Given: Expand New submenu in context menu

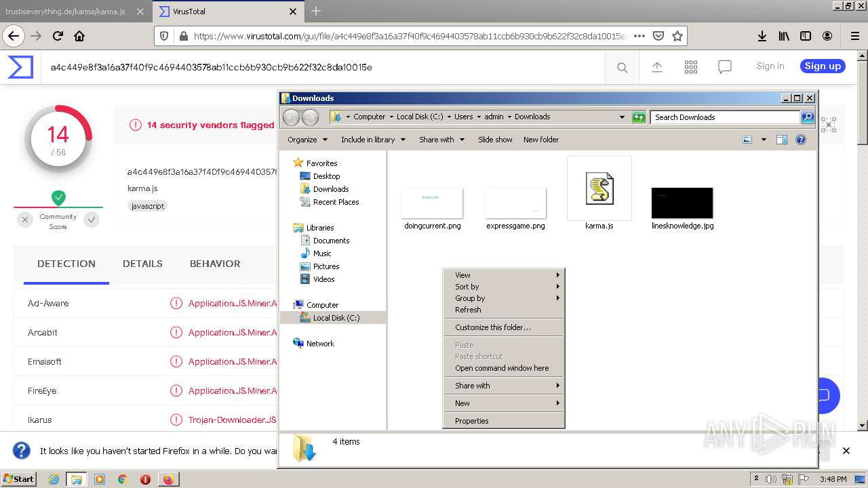Looking at the screenshot, I should click(504, 403).
